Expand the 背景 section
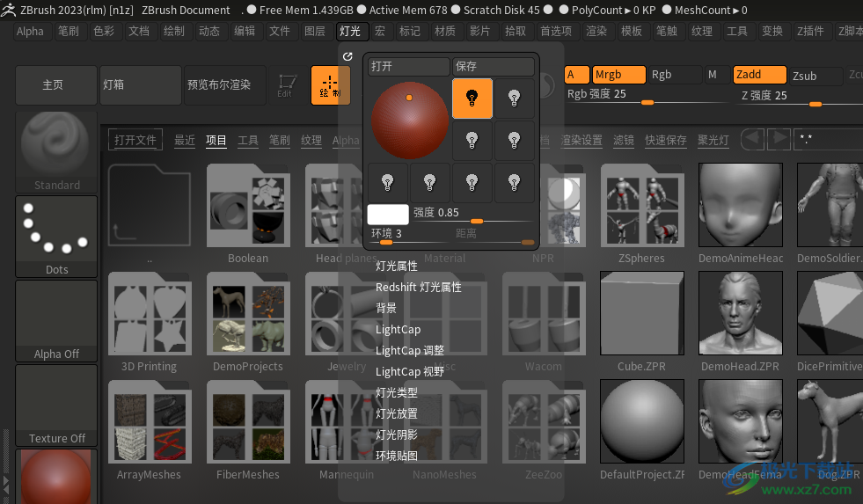 click(386, 308)
